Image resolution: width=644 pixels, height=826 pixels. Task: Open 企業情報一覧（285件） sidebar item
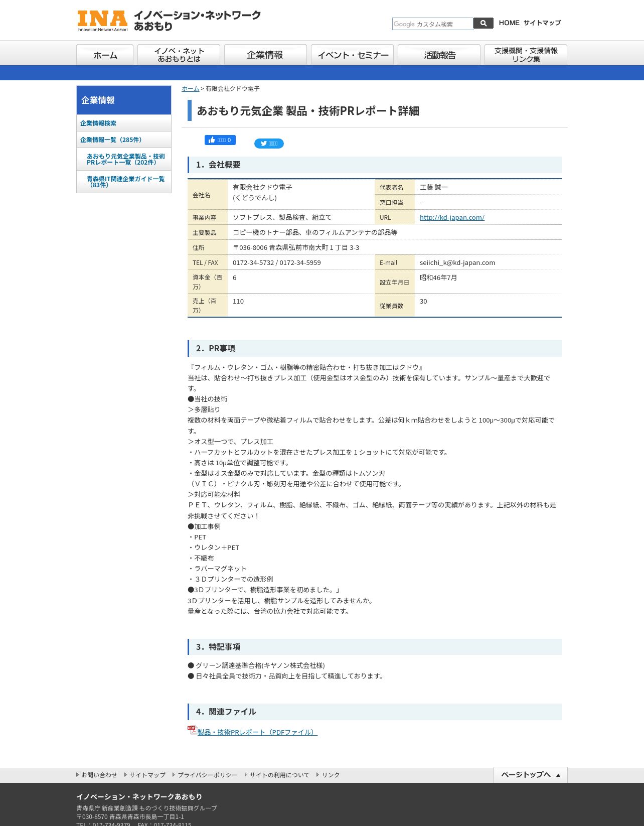(x=124, y=140)
